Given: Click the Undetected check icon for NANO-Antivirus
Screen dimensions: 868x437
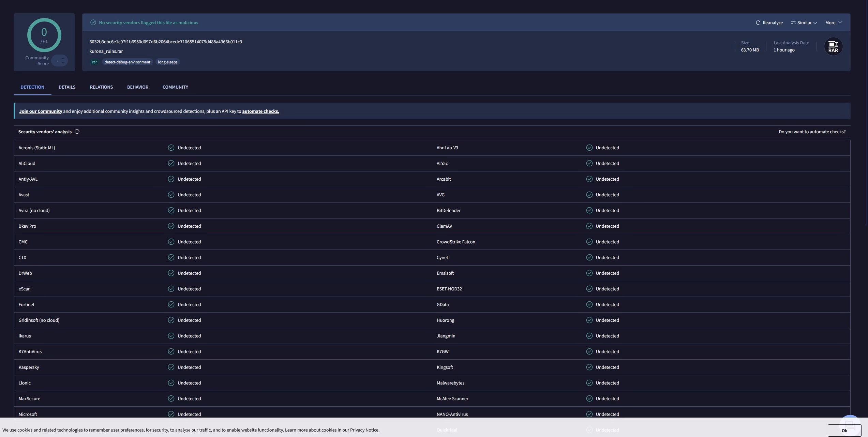Looking at the screenshot, I should [589, 414].
